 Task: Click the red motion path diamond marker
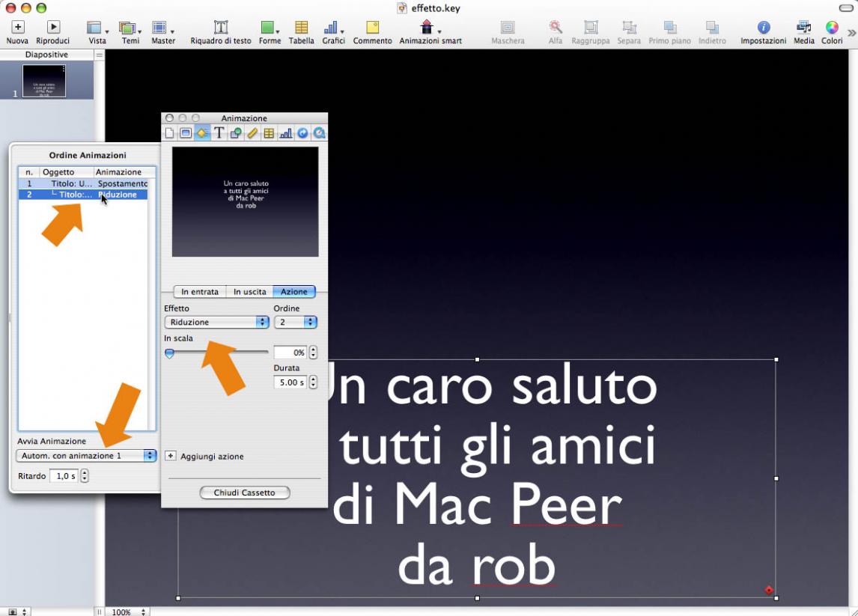(x=769, y=590)
